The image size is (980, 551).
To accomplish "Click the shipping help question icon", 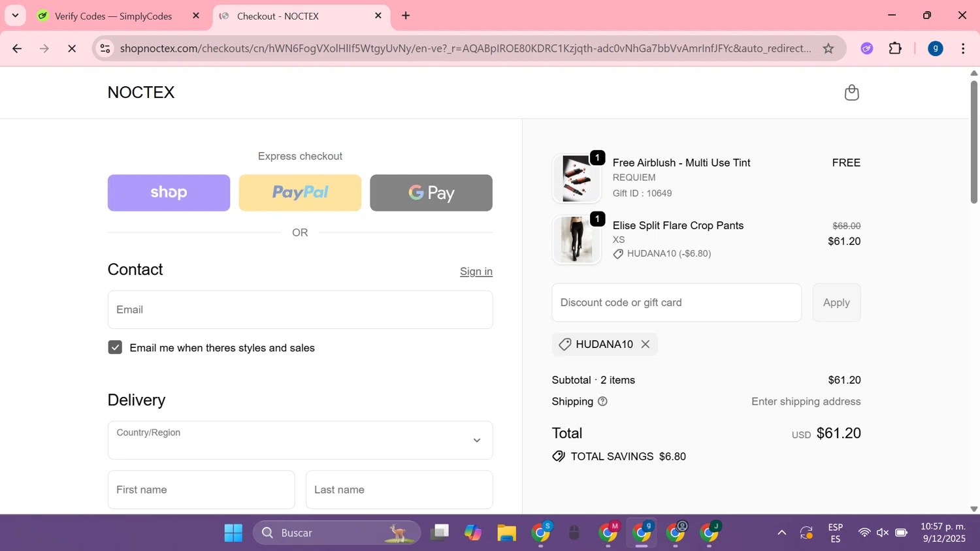I will click(602, 401).
